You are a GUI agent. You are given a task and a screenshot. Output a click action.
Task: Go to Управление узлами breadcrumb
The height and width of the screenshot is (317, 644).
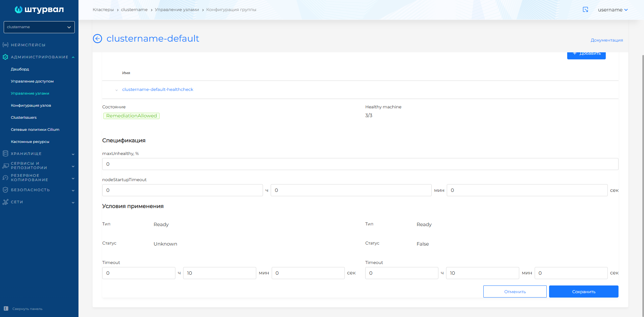pos(177,10)
